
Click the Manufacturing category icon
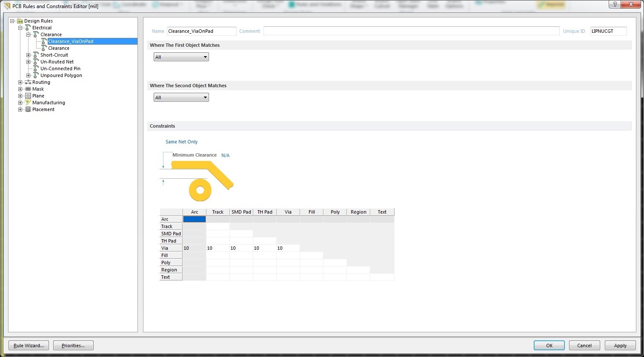28,103
